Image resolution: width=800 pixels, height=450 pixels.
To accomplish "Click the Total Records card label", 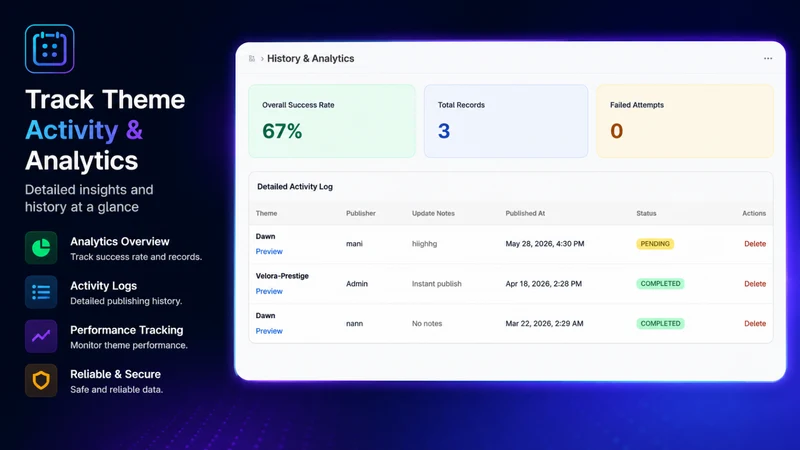I will tap(461, 105).
